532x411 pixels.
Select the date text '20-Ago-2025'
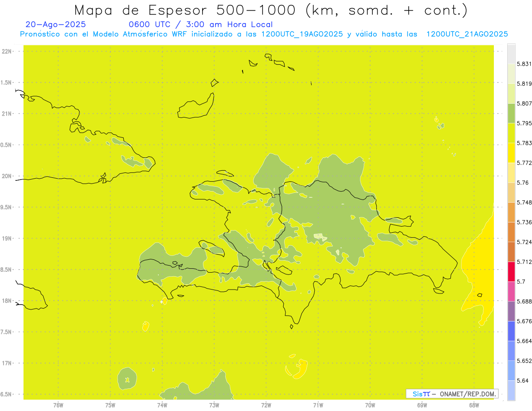(56, 24)
